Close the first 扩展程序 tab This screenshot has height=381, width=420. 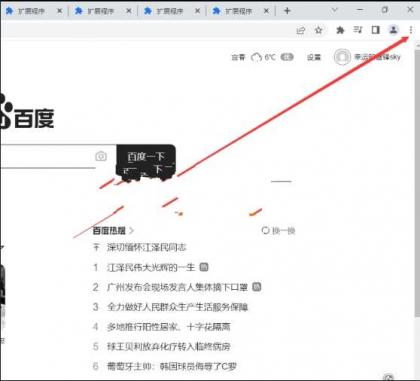pyautogui.click(x=60, y=11)
